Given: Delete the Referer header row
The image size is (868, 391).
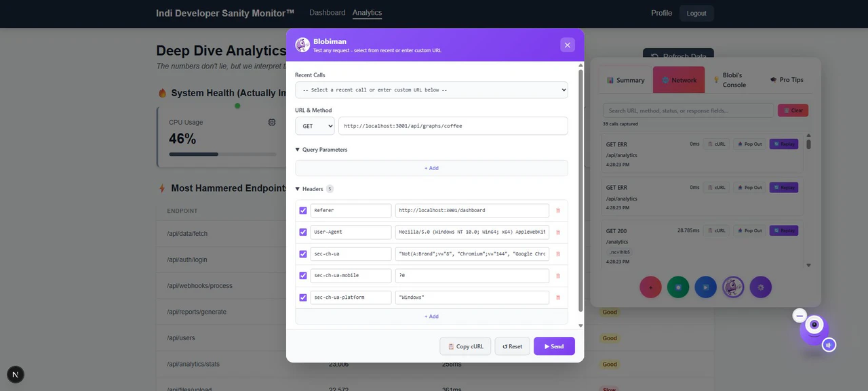Looking at the screenshot, I should click(558, 211).
